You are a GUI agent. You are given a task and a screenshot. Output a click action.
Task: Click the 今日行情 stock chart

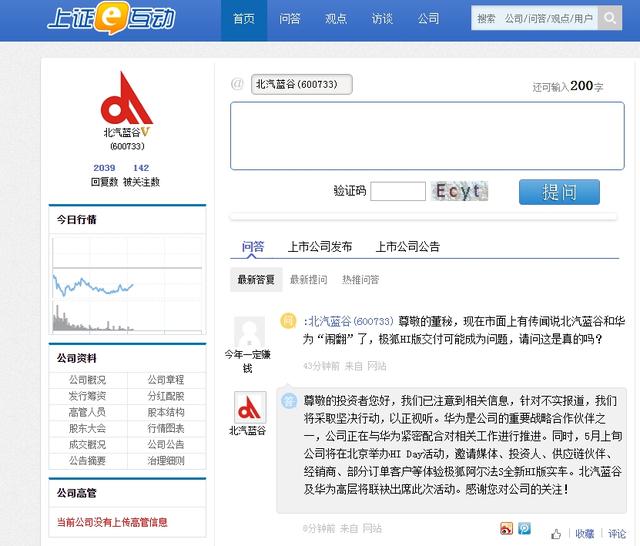[x=127, y=285]
